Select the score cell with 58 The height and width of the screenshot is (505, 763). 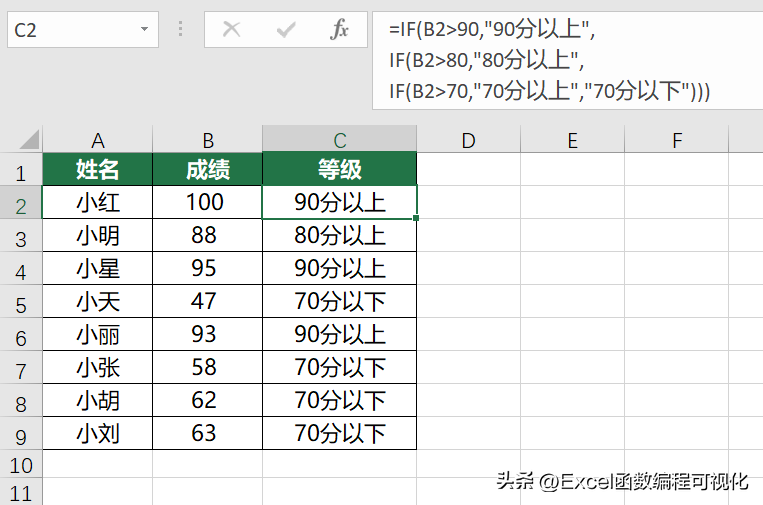point(208,368)
